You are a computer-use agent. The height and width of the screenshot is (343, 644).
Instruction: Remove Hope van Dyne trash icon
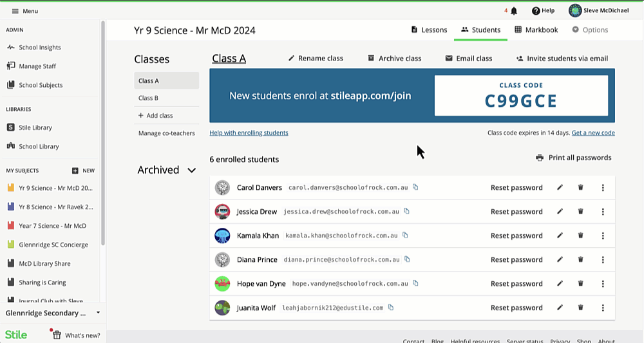coord(581,284)
